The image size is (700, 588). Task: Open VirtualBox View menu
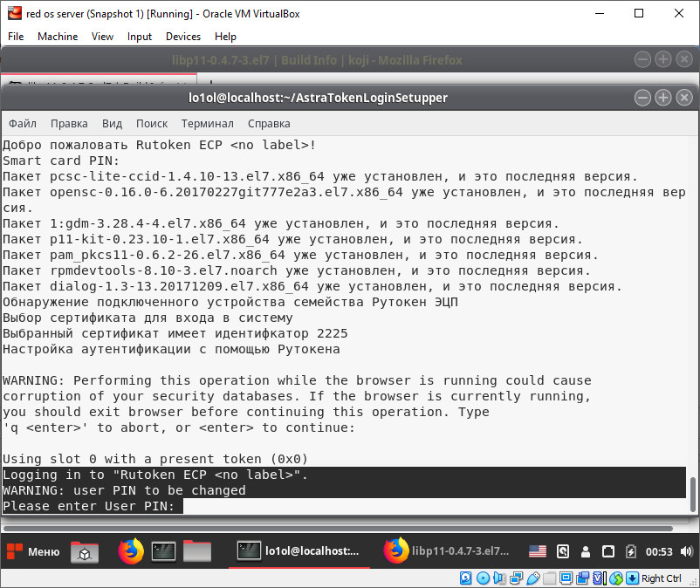[x=102, y=37]
